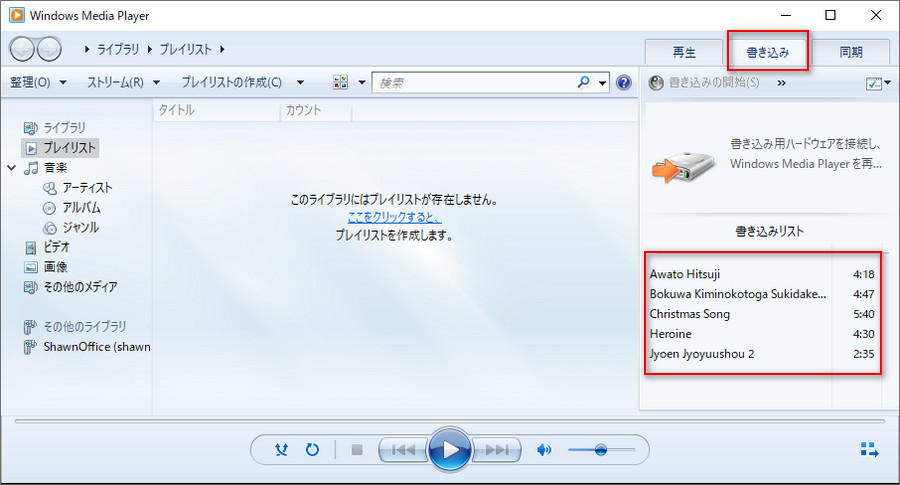The width and height of the screenshot is (900, 485).
Task: Open the プレイリストの作成(C) dropdown
Action: coord(244,82)
